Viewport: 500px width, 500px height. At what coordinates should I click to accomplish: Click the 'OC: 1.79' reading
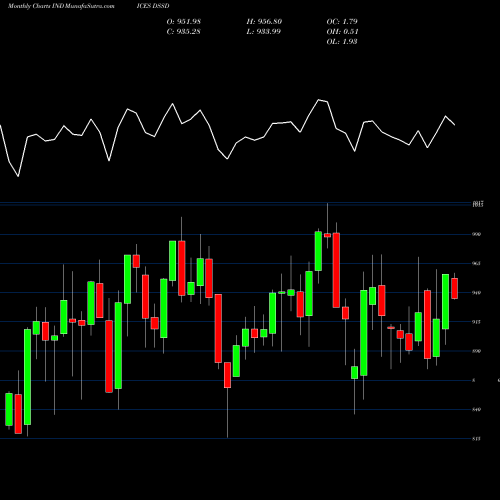(342, 22)
